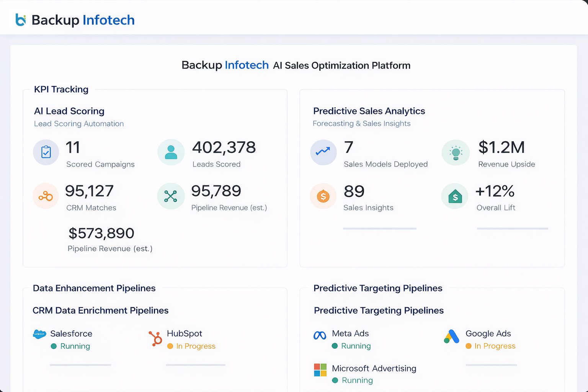Click the Backup Infotech logo icon
Screen dimensions: 588x392
tap(21, 20)
